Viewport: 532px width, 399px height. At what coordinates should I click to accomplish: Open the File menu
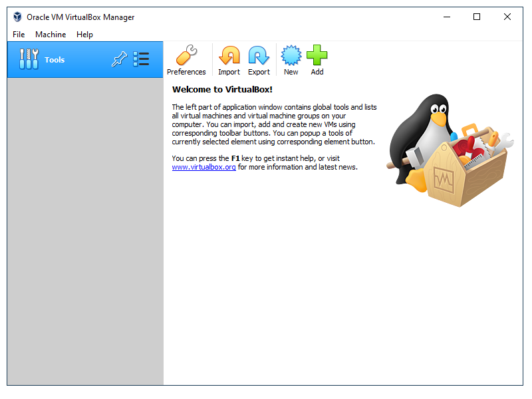click(x=19, y=35)
